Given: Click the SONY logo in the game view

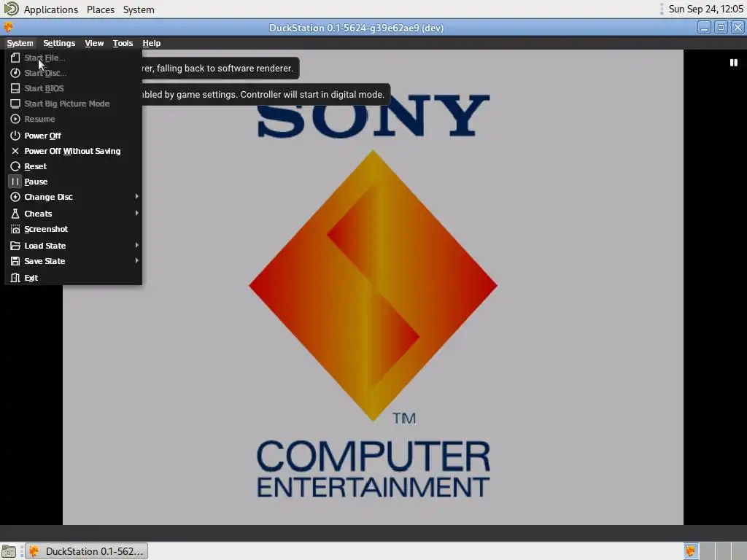Looking at the screenshot, I should tap(373, 115).
